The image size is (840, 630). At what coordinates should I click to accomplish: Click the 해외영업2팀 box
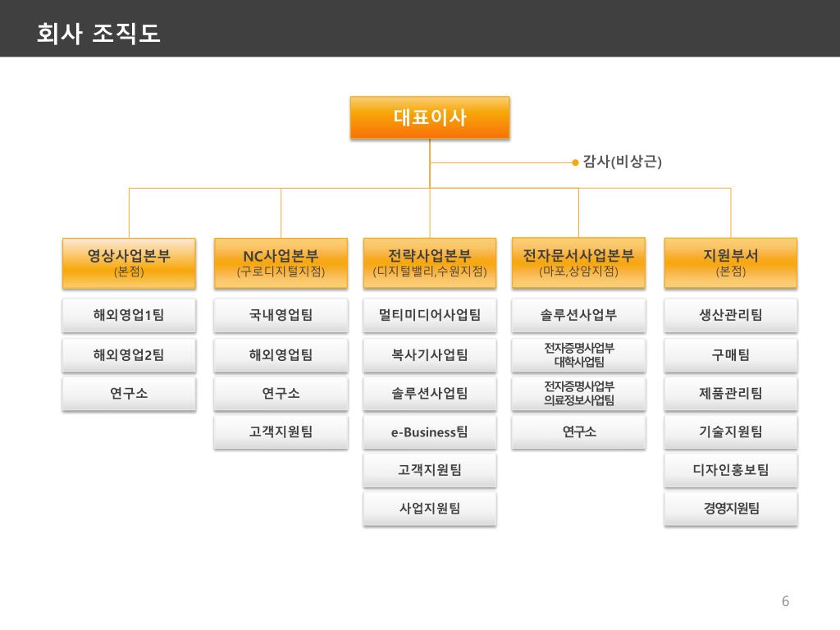(x=129, y=354)
